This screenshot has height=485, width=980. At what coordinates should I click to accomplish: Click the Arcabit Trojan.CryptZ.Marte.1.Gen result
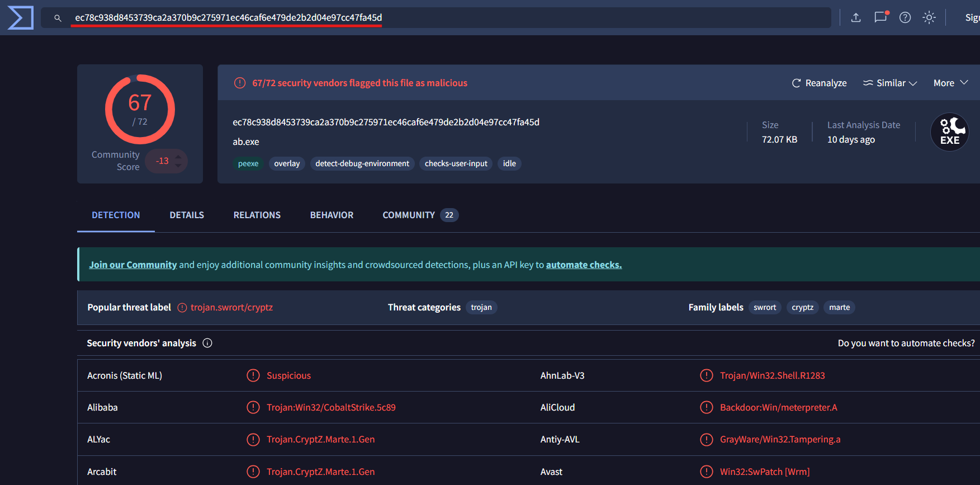pyautogui.click(x=321, y=472)
